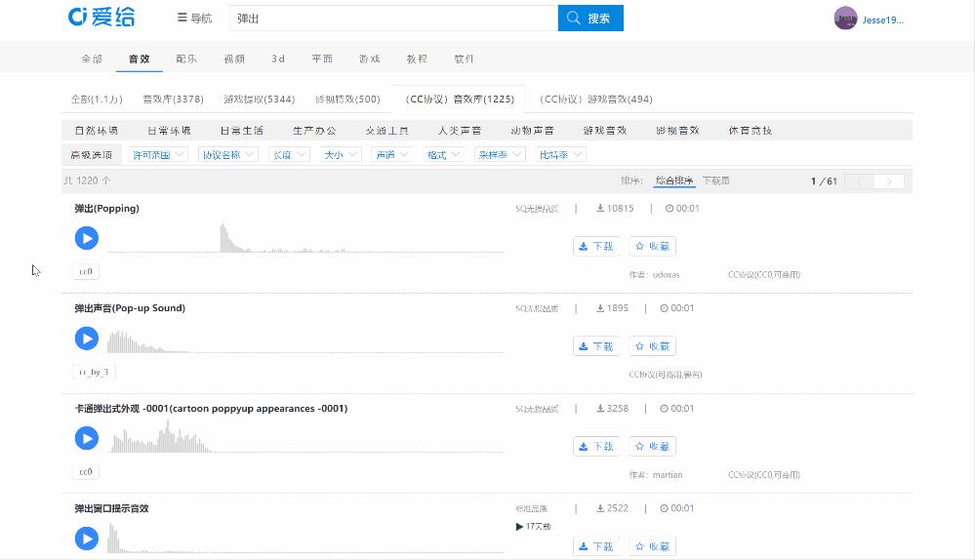Open the 导航 hamburger navigation menu
Screen dimensions: 975x560
click(x=194, y=18)
